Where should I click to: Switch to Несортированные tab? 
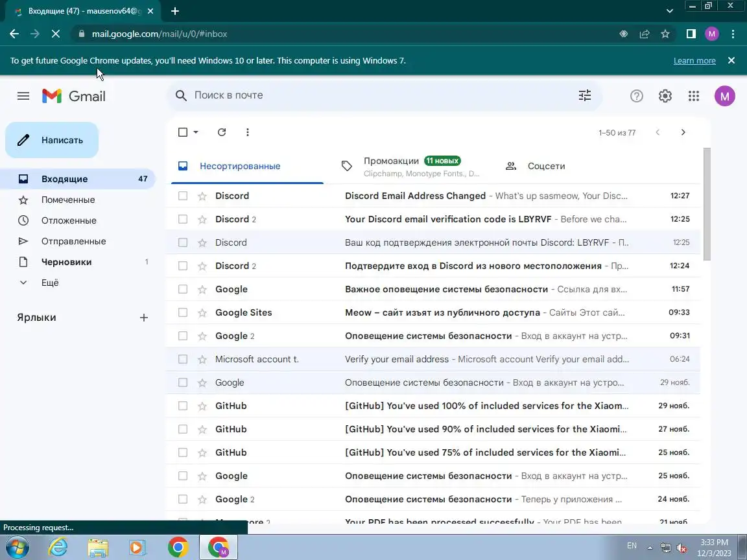click(x=247, y=166)
